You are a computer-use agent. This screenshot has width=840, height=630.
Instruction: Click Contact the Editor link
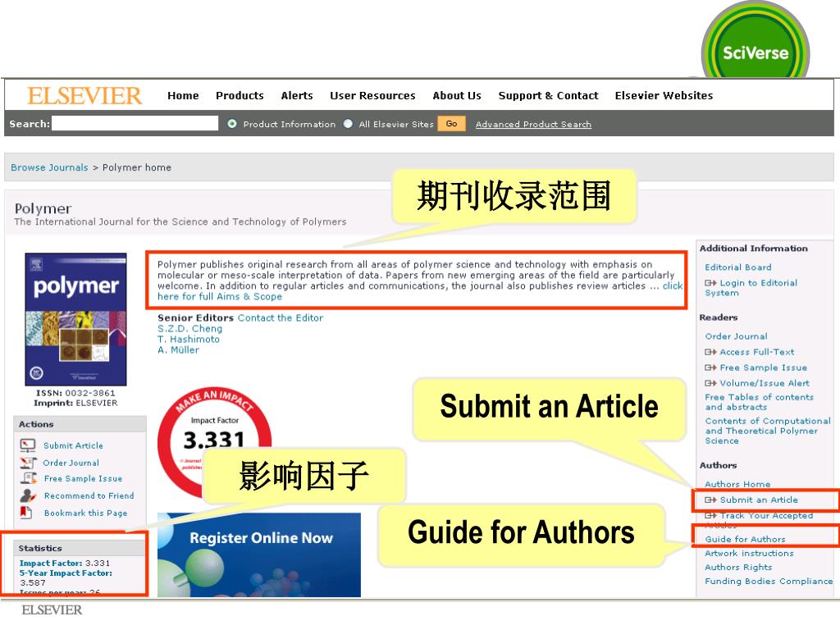[x=281, y=317]
